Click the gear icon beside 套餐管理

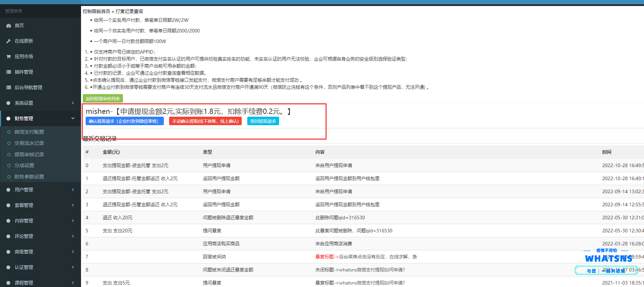(8, 205)
